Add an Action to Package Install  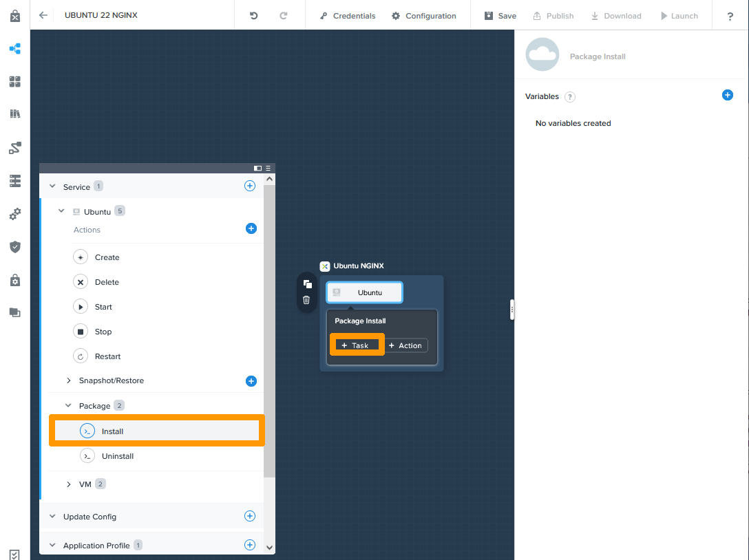tap(405, 345)
